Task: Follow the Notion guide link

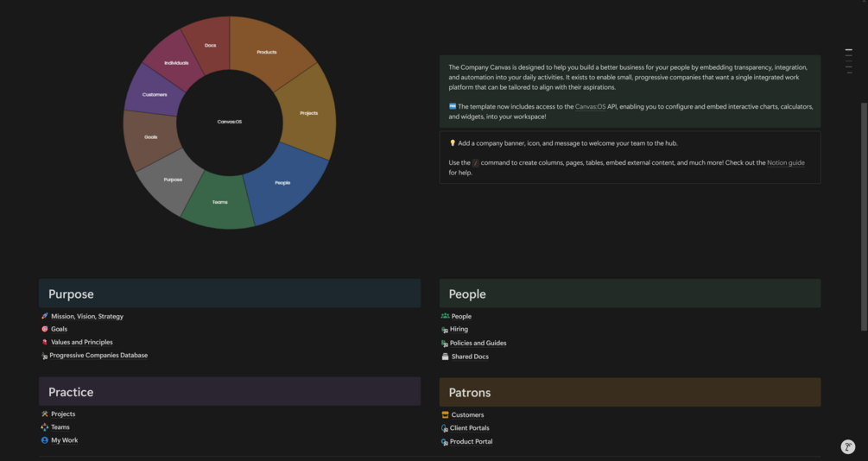Action: click(x=785, y=162)
